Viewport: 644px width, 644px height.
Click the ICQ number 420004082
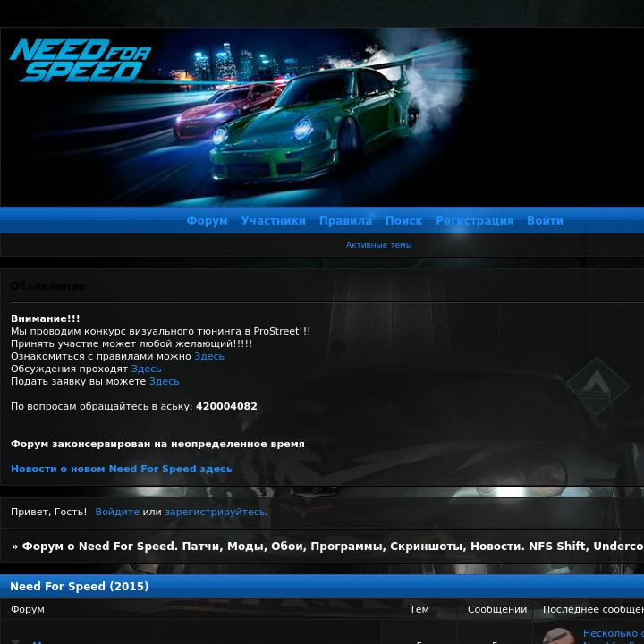(x=226, y=406)
